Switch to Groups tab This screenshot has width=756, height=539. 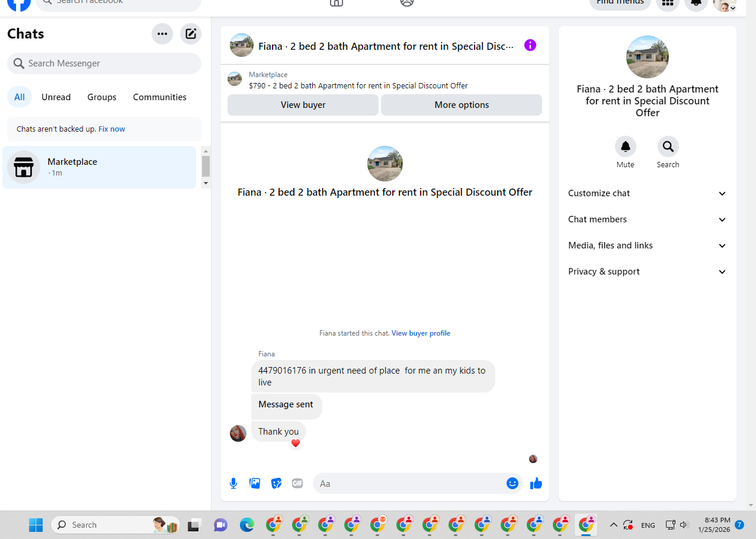(102, 97)
